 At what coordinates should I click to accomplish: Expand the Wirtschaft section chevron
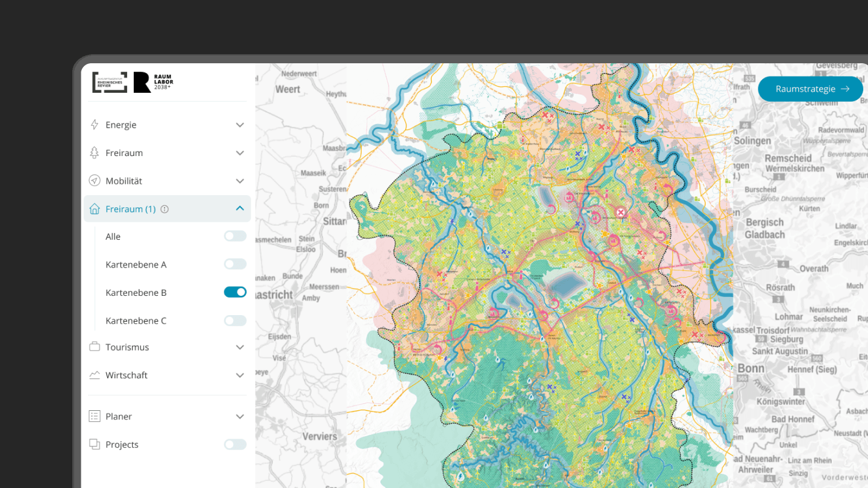tap(240, 375)
